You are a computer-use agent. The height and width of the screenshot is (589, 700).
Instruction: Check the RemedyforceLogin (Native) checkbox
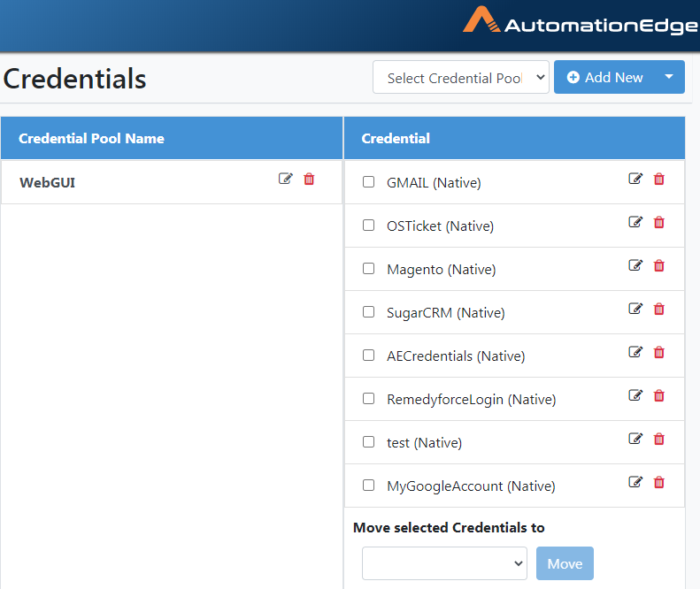[368, 398]
